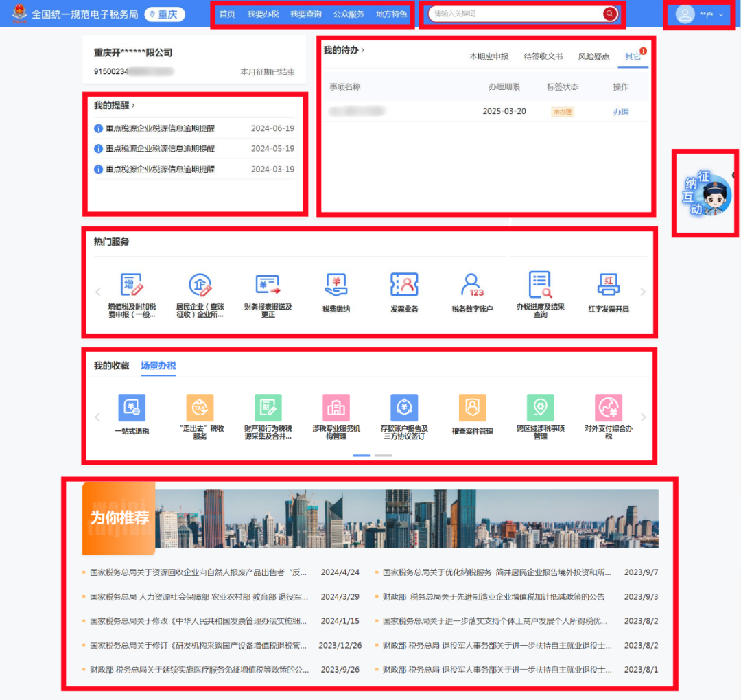Switch to 本期应申报 tab
741x700 pixels.
[x=489, y=57]
